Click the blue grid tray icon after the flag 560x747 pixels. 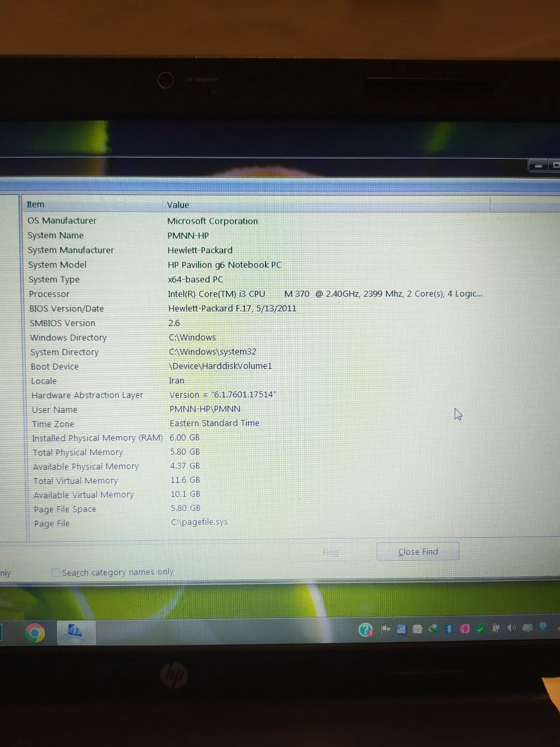click(x=401, y=629)
